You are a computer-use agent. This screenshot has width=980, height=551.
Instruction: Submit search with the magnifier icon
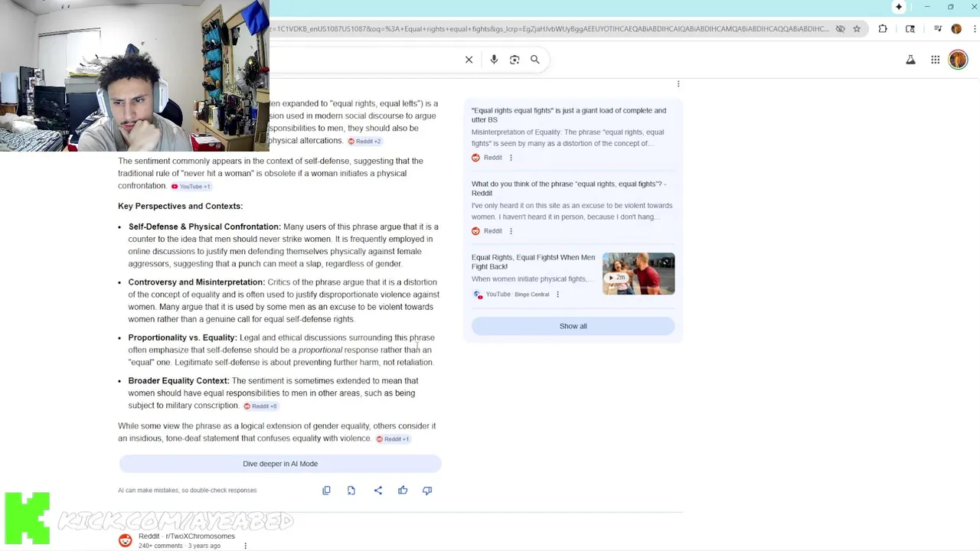pyautogui.click(x=535, y=60)
